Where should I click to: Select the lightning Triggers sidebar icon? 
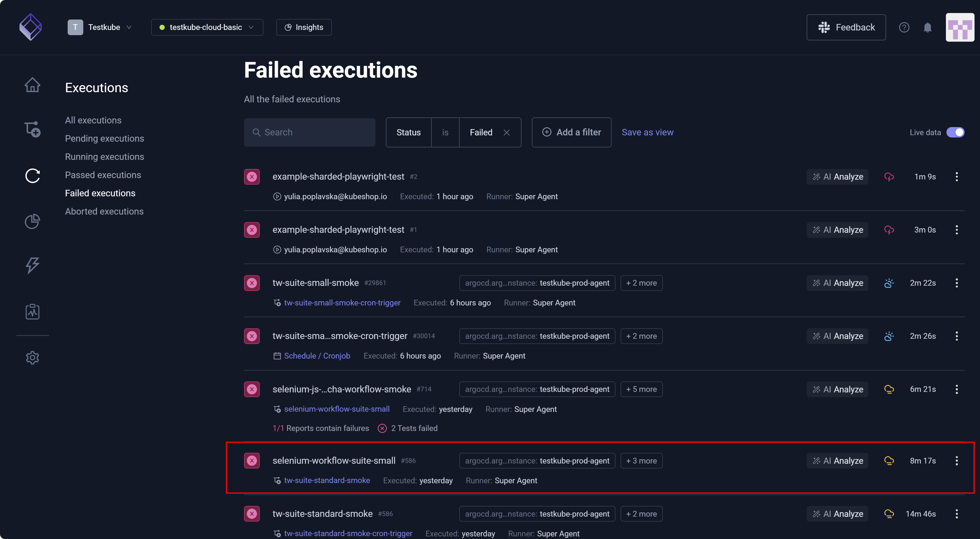[33, 266]
